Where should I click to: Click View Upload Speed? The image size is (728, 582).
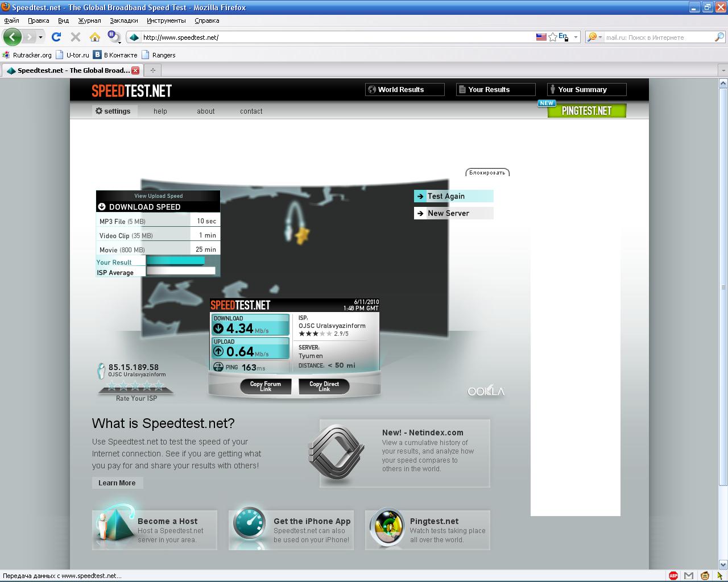click(x=158, y=196)
